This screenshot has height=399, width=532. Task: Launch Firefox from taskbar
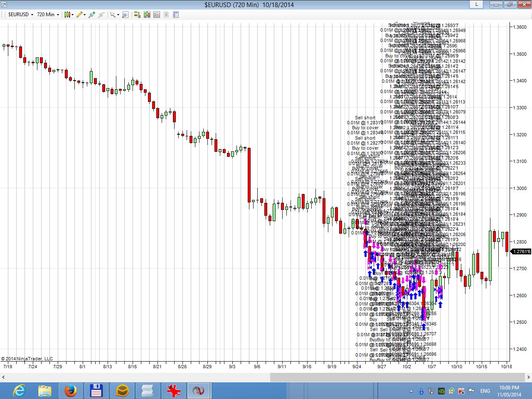click(x=71, y=391)
